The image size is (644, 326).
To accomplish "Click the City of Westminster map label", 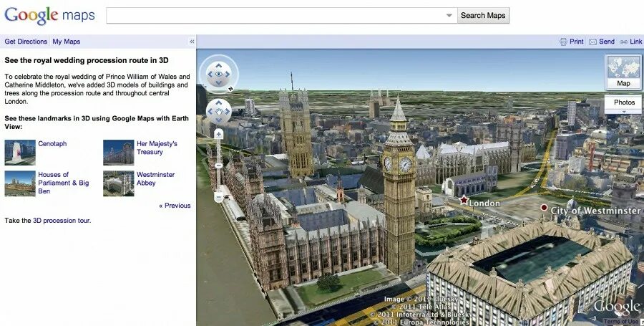I will point(595,211).
